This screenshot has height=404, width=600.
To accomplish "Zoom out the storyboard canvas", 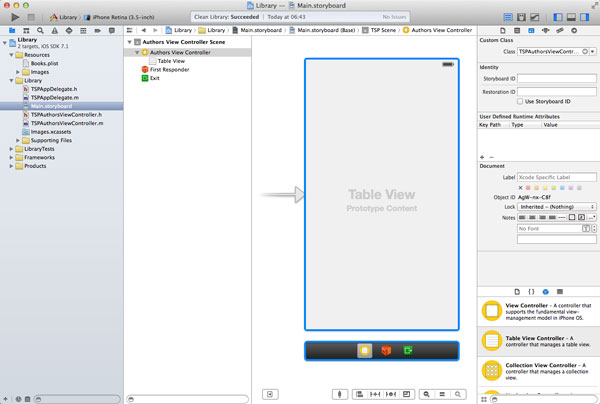I will click(426, 394).
